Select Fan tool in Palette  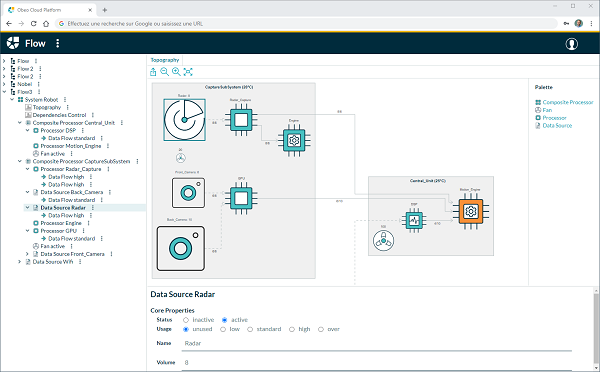tap(543, 110)
